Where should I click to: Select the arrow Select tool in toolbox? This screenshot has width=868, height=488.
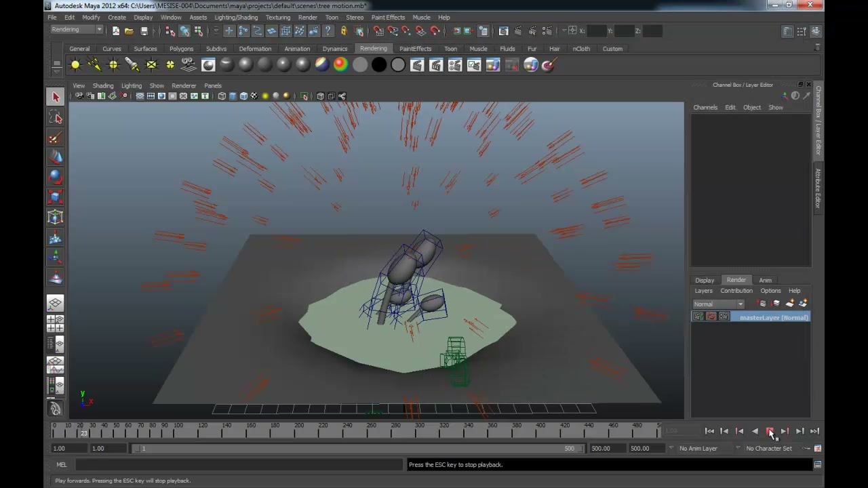tap(56, 97)
